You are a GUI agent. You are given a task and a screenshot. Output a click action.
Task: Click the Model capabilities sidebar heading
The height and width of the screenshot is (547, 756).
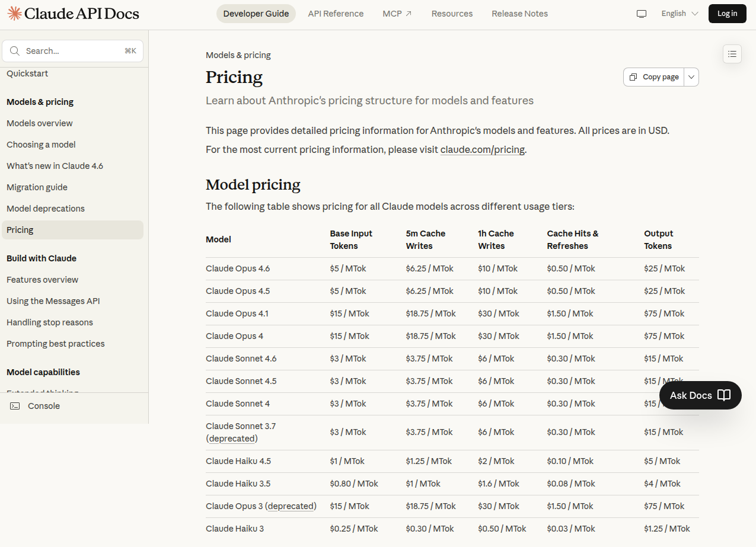pos(43,372)
